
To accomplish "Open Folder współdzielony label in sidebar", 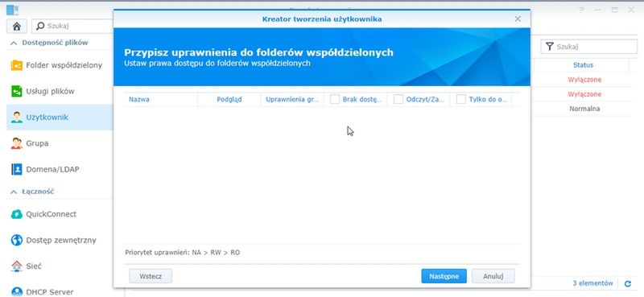I will [64, 65].
